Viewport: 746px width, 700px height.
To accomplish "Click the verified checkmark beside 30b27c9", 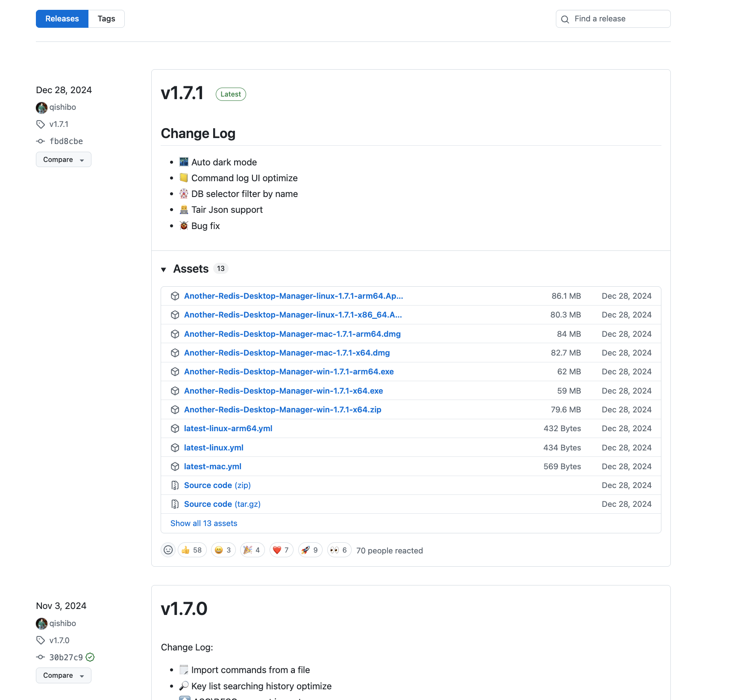I will click(90, 657).
